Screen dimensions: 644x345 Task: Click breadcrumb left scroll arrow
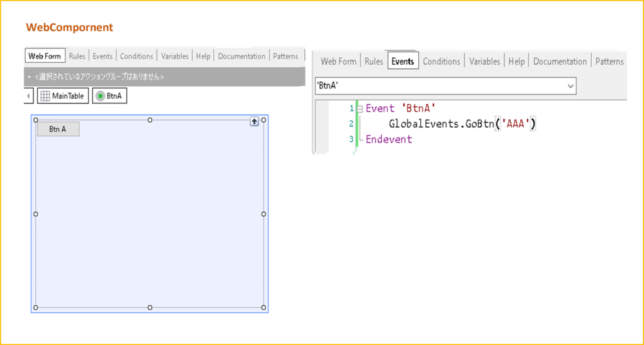pos(28,96)
